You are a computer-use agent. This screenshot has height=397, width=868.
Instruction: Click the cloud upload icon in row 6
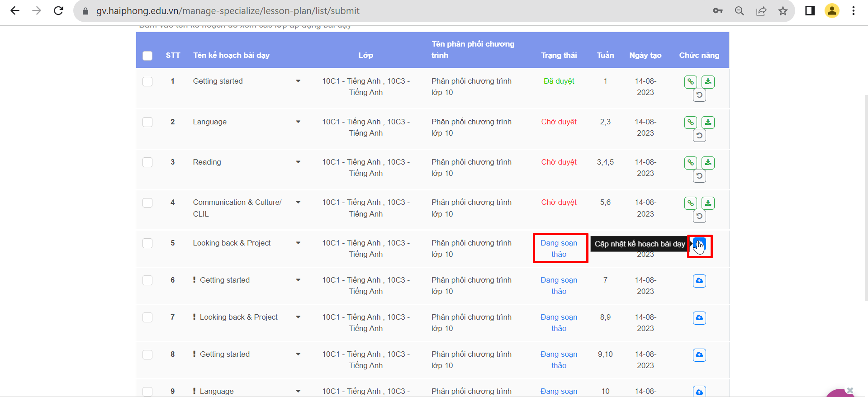point(699,281)
